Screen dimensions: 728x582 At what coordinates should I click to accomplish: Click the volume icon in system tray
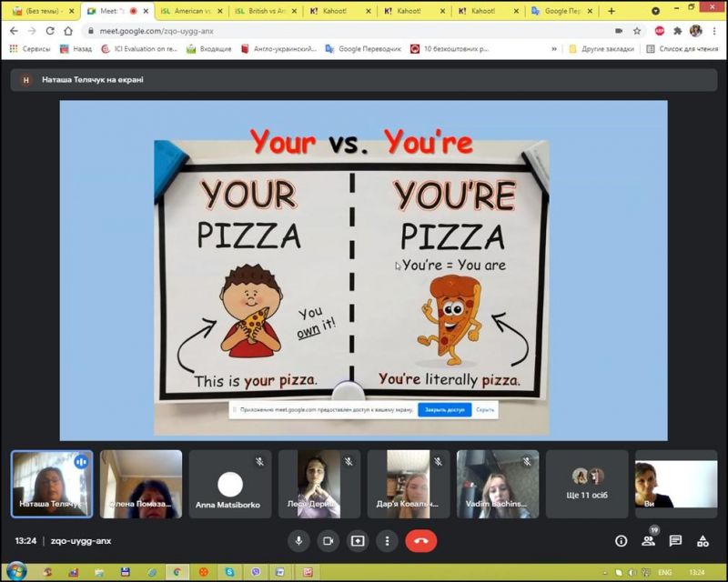(x=632, y=572)
